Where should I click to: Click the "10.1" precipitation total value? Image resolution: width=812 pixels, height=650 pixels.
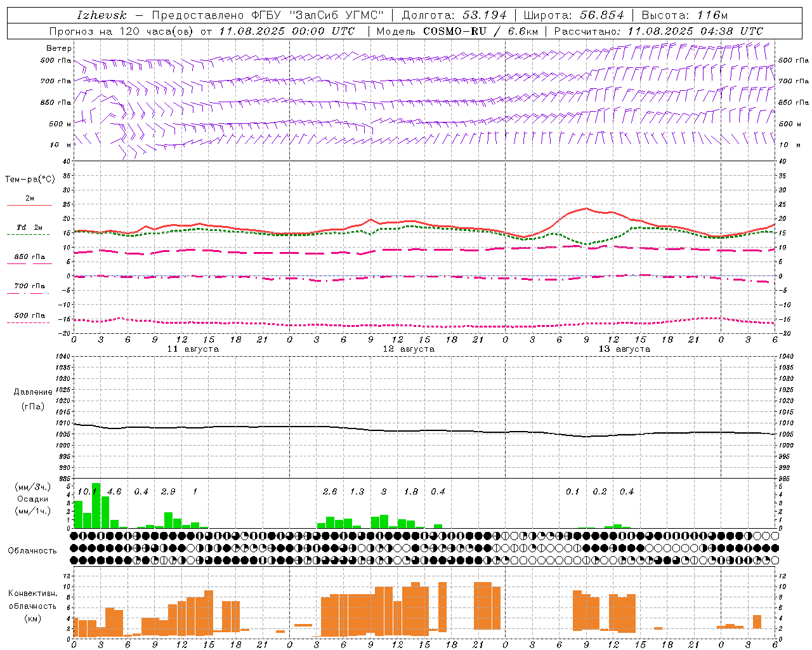pyautogui.click(x=87, y=491)
